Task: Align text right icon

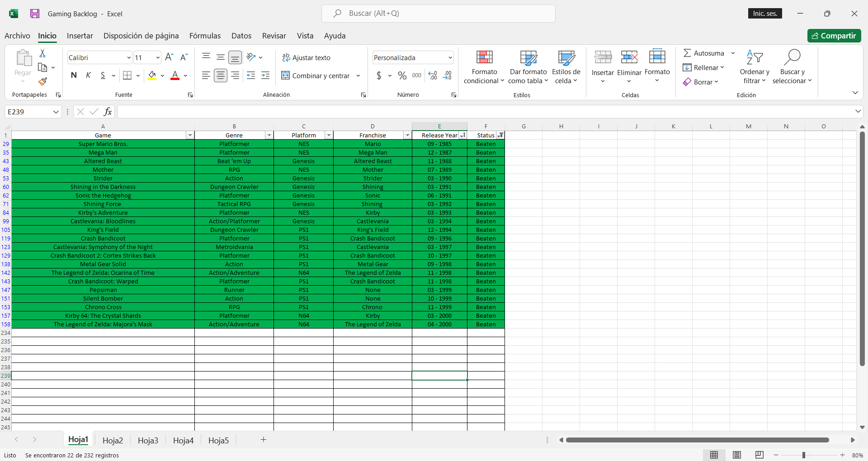Action: [235, 75]
